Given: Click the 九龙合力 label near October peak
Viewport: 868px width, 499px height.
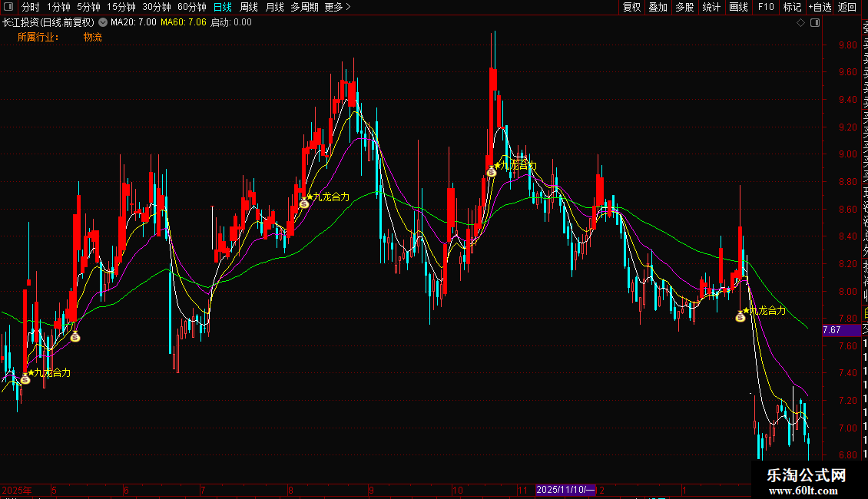Looking at the screenshot, I should tap(518, 165).
